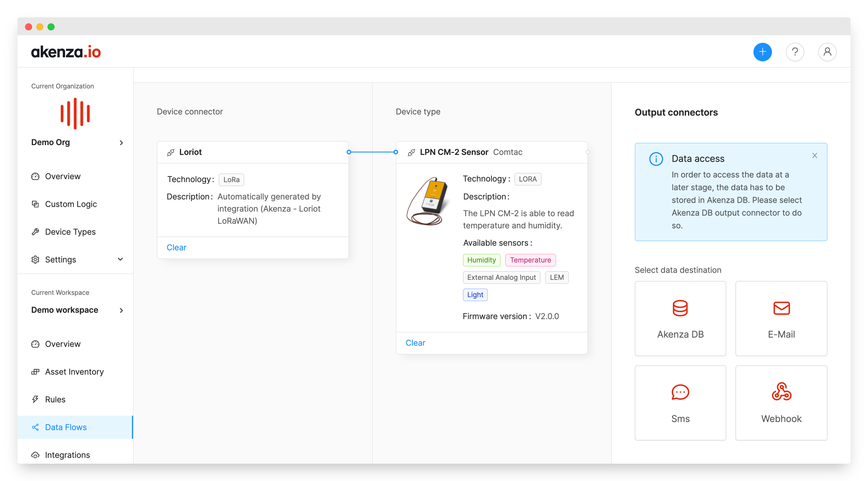This screenshot has width=868, height=481.
Task: Click the External Analog Input tag
Action: coord(501,277)
